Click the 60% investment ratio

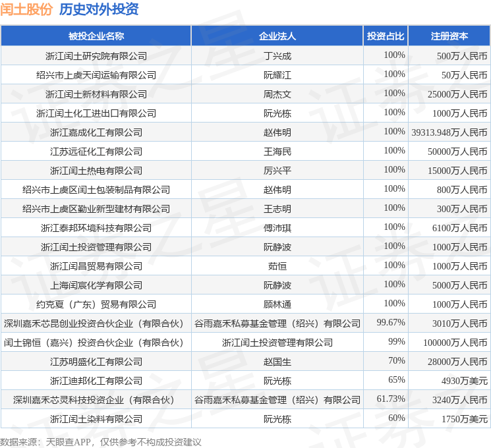(x=397, y=418)
